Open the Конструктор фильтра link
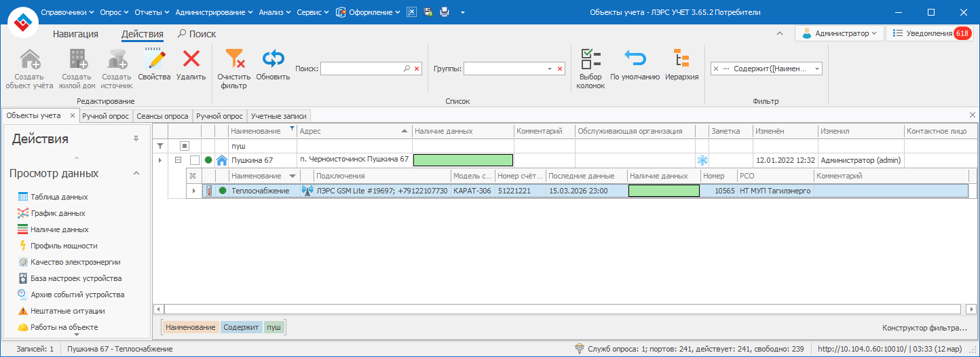 pyautogui.click(x=924, y=328)
